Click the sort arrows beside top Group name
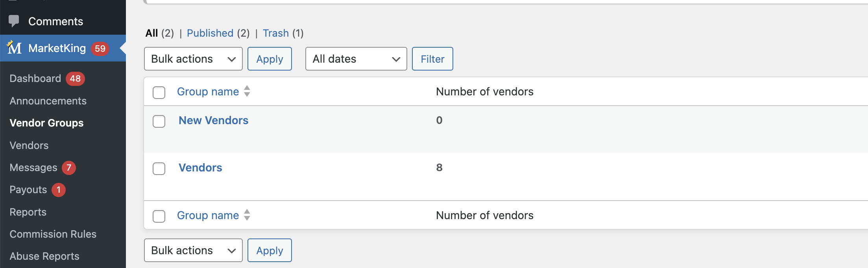The height and width of the screenshot is (268, 868). coord(247,91)
